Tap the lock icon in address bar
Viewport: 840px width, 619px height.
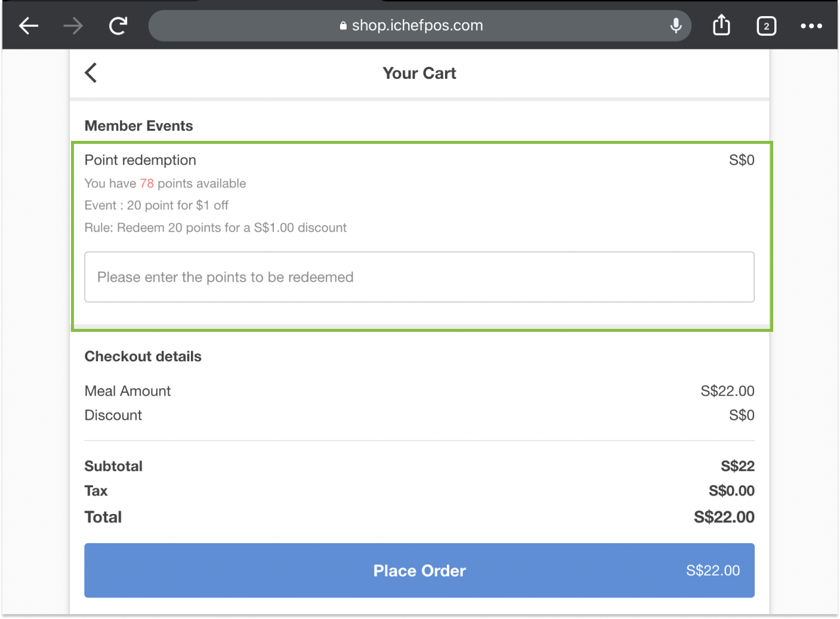point(343,26)
